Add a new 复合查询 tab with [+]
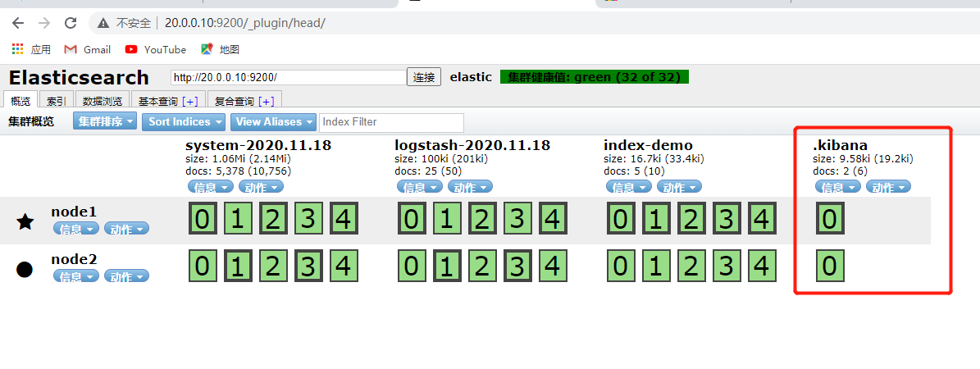 pos(267,101)
